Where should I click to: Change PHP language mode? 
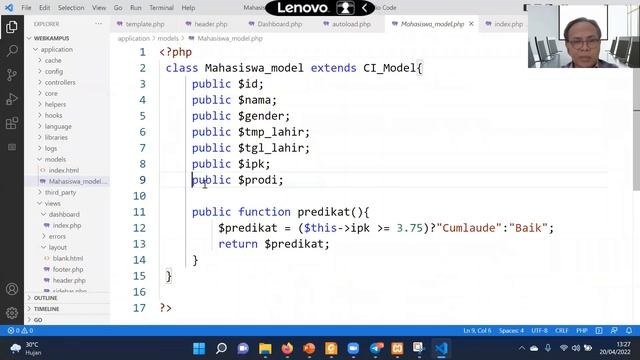coord(582,331)
